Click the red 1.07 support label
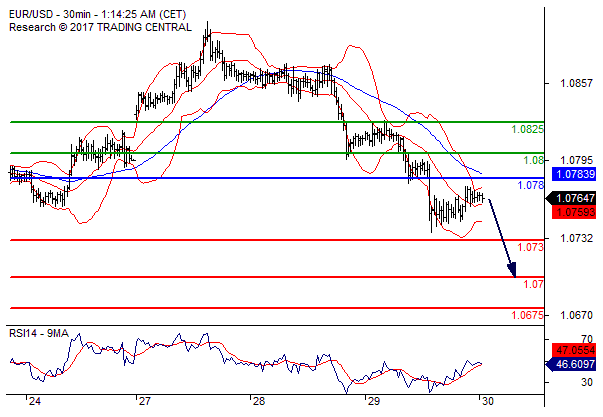Viewport: 603px width, 417px height. pyautogui.click(x=533, y=284)
